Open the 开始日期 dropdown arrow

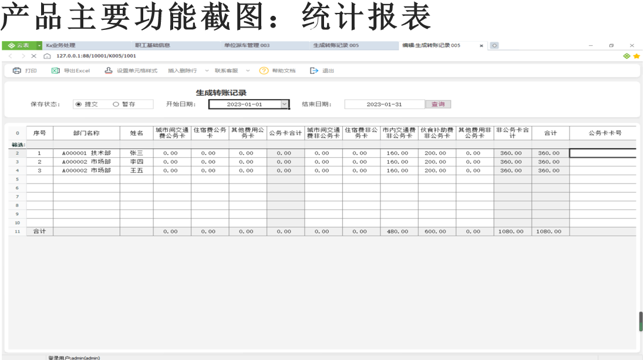[284, 104]
